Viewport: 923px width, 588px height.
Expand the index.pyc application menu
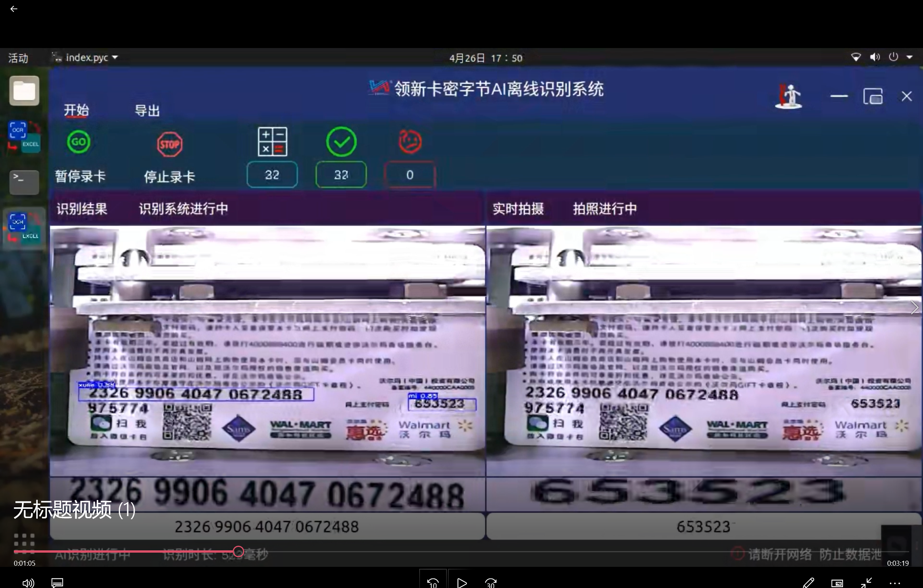(85, 58)
